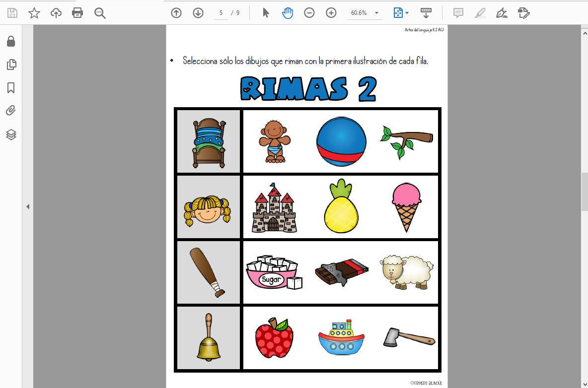Open the Attachments panel
The width and height of the screenshot is (588, 388).
[11, 110]
